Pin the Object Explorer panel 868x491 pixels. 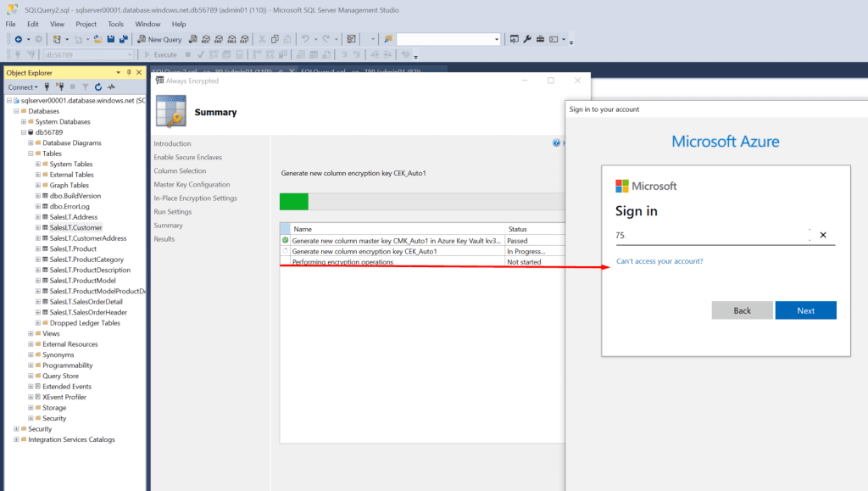[x=129, y=73]
